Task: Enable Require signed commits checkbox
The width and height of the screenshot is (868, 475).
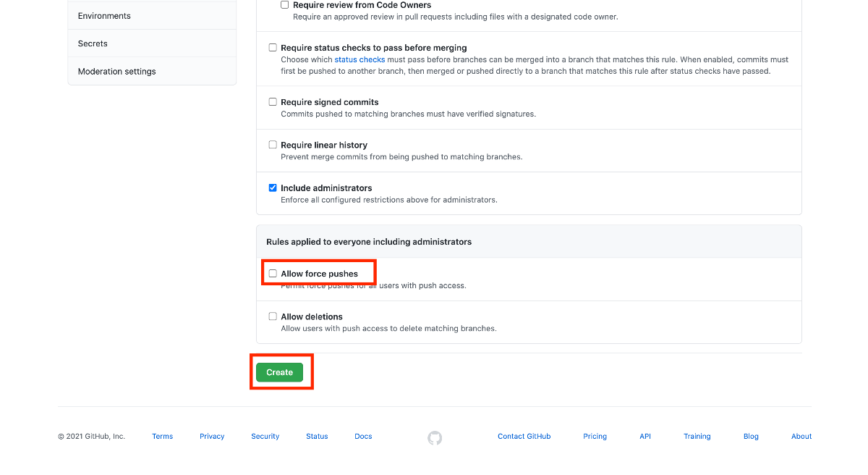Action: pyautogui.click(x=273, y=102)
